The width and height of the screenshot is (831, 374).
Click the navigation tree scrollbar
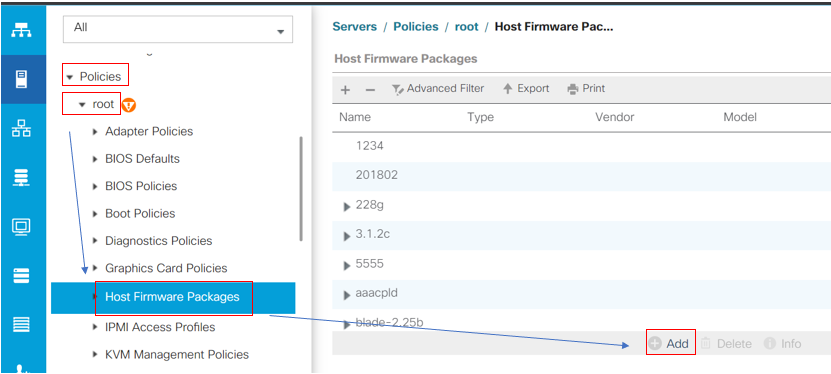coord(302,189)
